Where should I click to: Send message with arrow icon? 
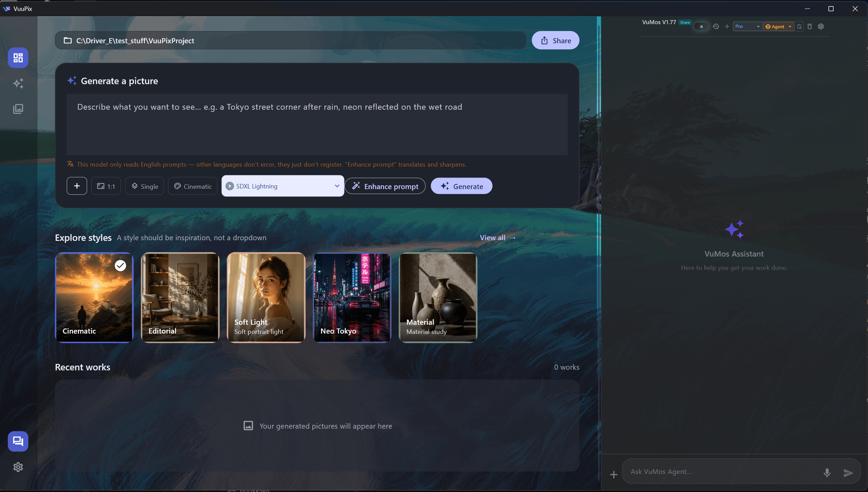[848, 473]
